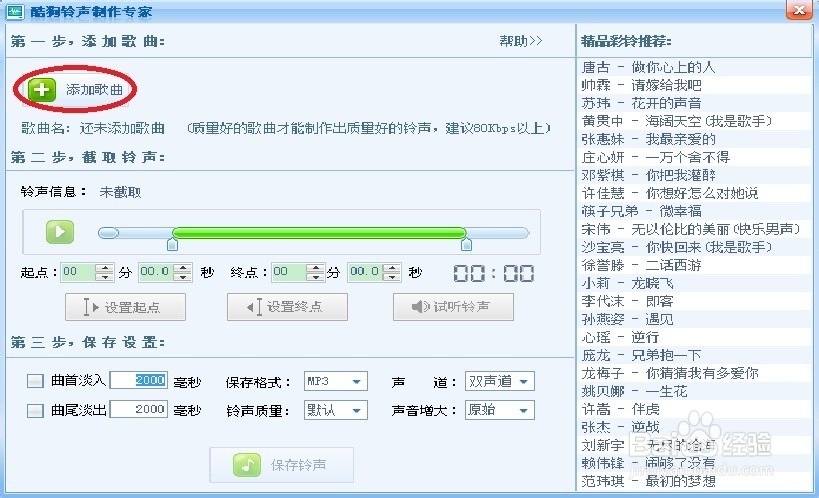Click the app icon in the title bar
Image resolution: width=819 pixels, height=498 pixels.
(15, 11)
